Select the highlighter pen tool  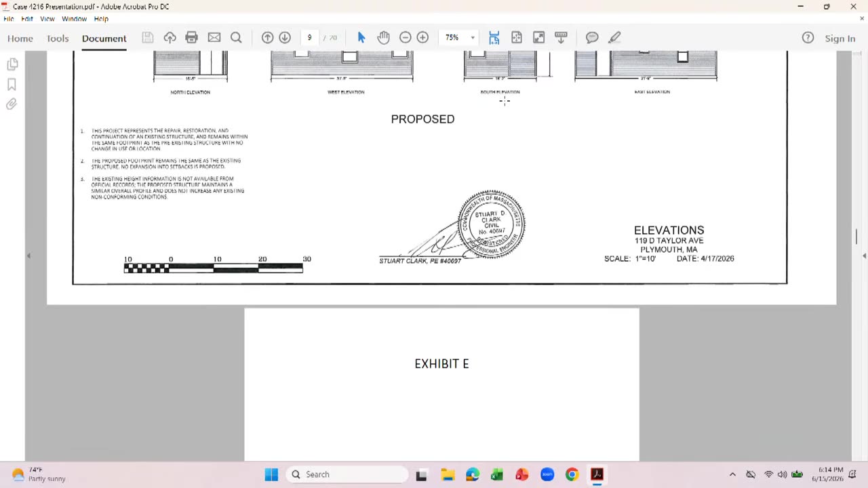click(x=614, y=37)
